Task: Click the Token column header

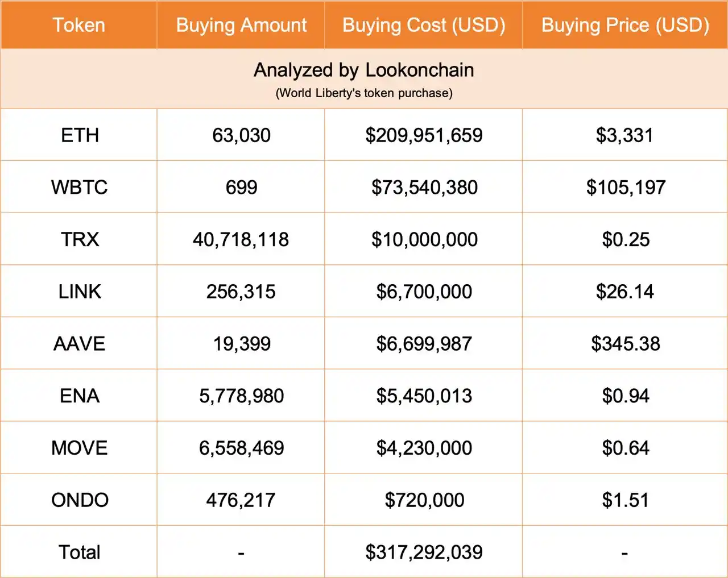Action: tap(79, 25)
